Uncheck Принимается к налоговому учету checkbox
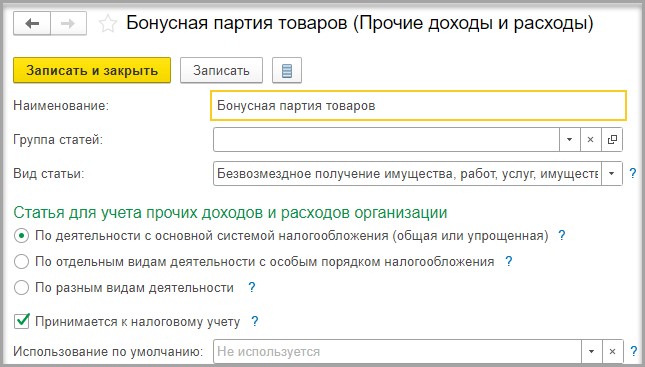 [x=21, y=321]
